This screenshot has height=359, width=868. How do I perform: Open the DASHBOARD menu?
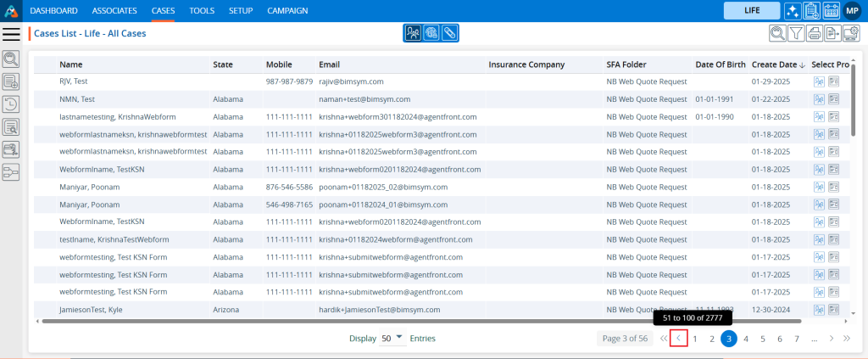click(53, 10)
